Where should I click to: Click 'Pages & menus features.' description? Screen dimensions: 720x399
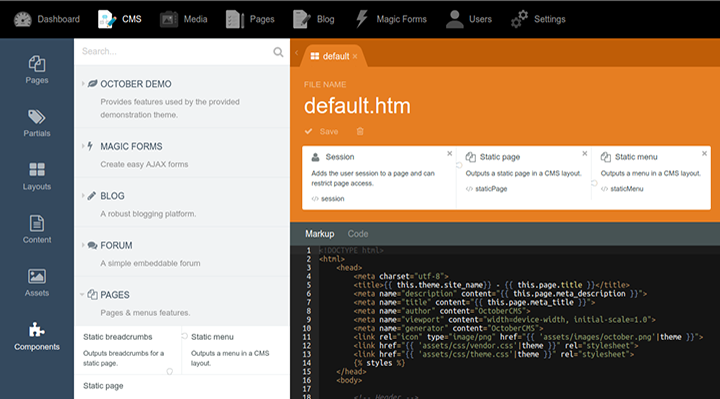(x=145, y=313)
